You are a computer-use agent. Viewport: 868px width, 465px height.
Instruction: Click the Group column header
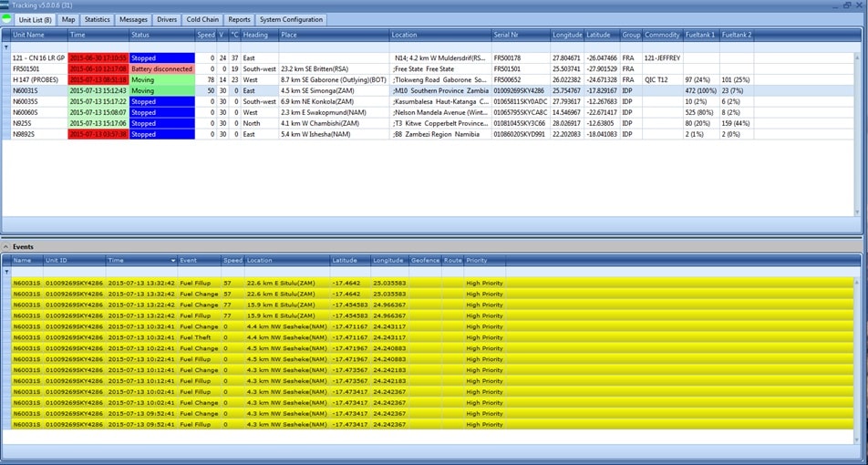pos(631,35)
